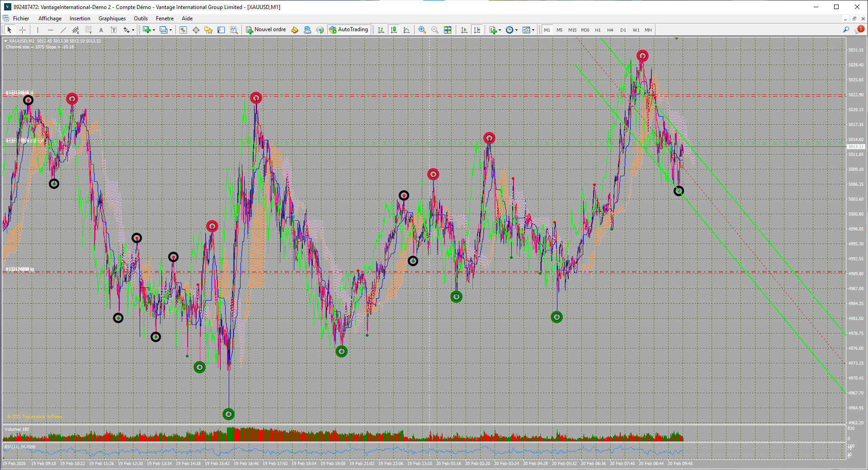Viewport: 868px width, 470px height.
Task: Switch chart display to candlesticks
Action: click(394, 30)
